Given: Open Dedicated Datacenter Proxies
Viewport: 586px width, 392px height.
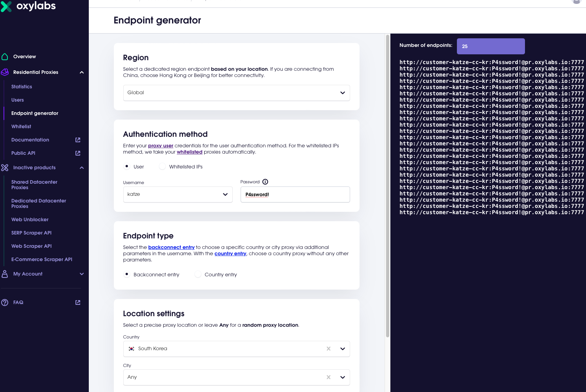Looking at the screenshot, I should (39, 204).
